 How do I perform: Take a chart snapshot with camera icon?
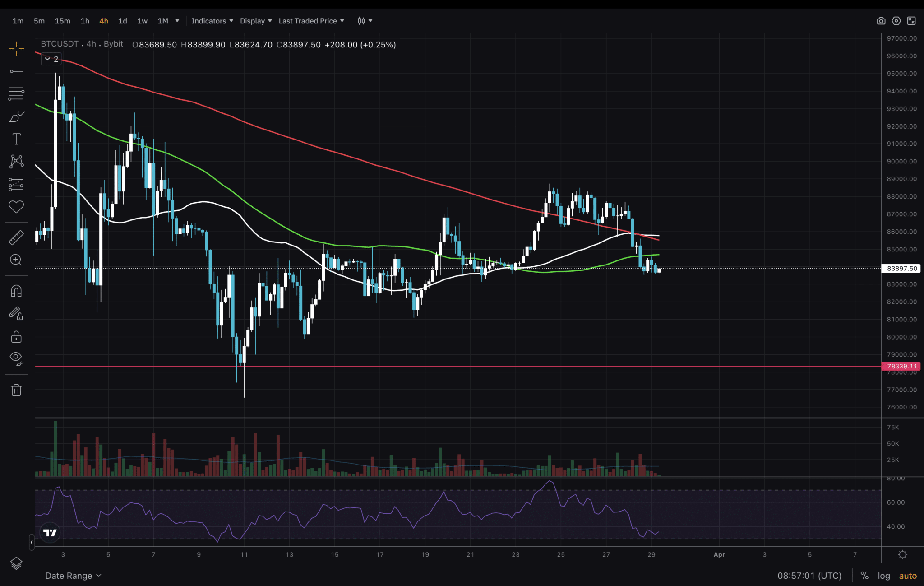tap(881, 21)
